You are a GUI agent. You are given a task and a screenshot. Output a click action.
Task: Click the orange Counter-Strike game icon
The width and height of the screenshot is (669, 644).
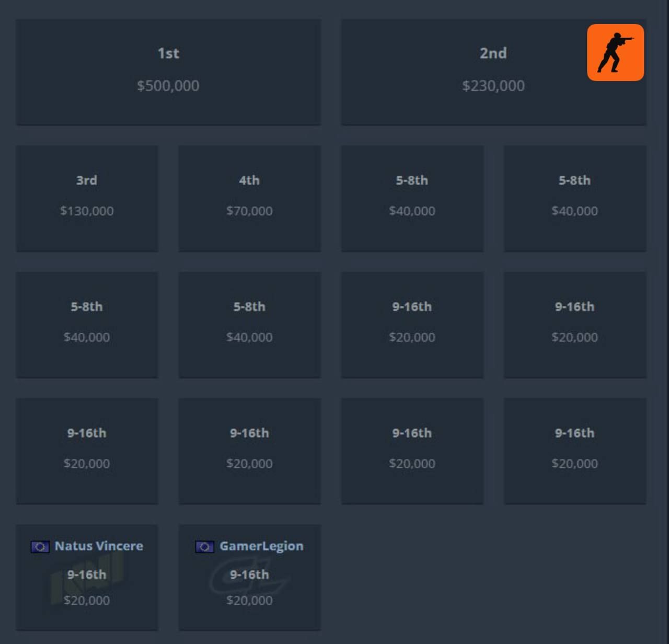tap(615, 52)
